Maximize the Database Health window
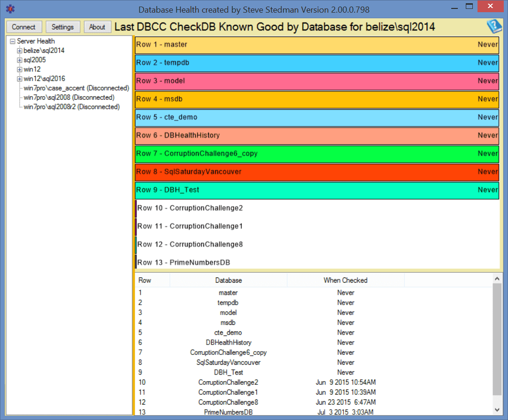The width and height of the screenshot is (508, 420). (x=469, y=7)
